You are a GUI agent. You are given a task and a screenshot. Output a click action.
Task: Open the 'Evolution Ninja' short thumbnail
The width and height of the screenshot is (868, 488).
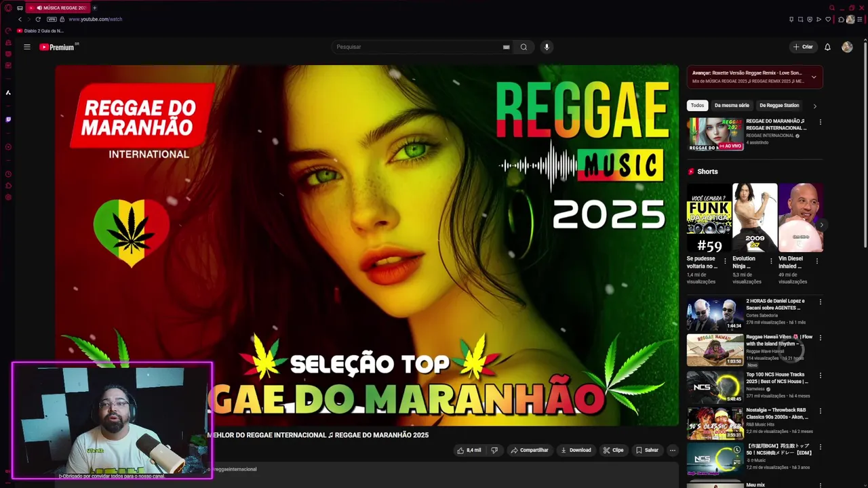coord(755,218)
